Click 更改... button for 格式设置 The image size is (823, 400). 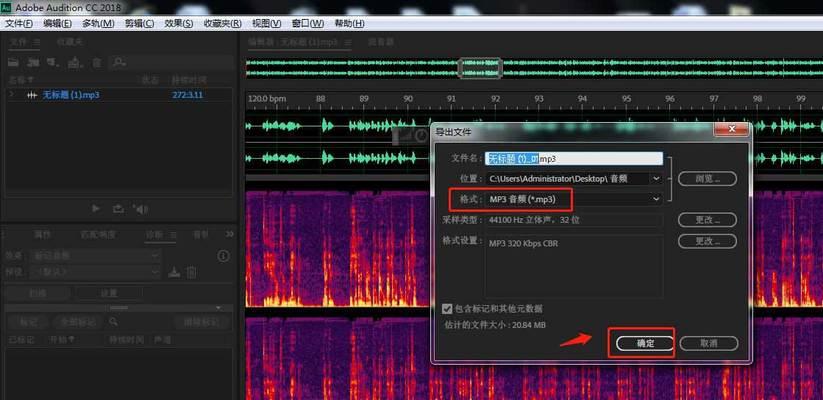708,241
